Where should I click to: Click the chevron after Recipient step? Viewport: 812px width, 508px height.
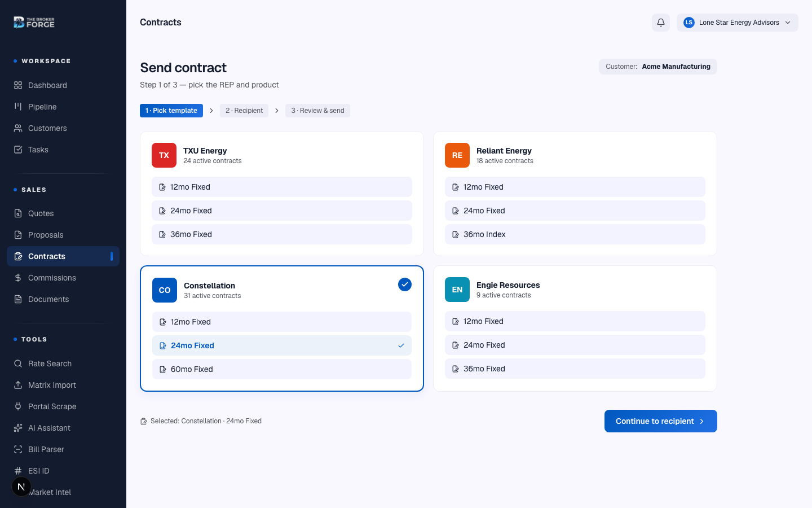(x=277, y=111)
